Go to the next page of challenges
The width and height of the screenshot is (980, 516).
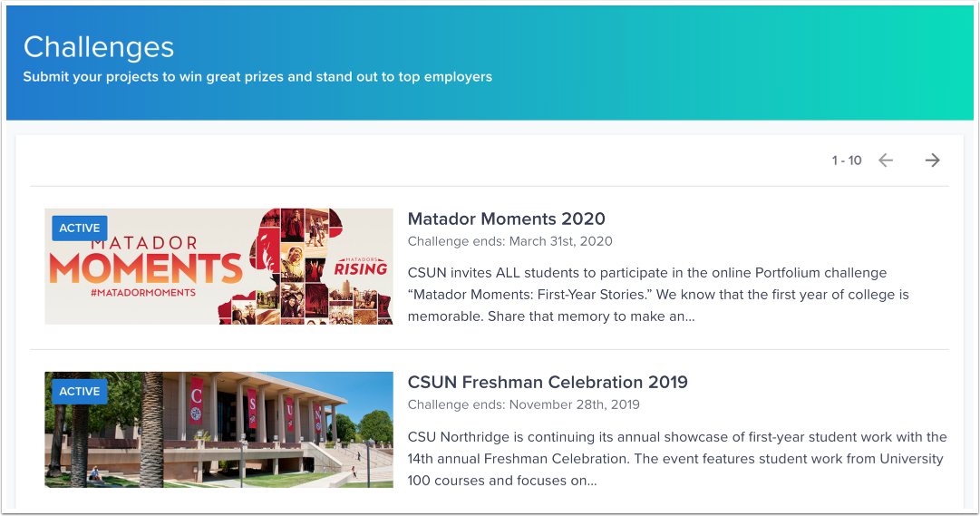[x=932, y=161]
